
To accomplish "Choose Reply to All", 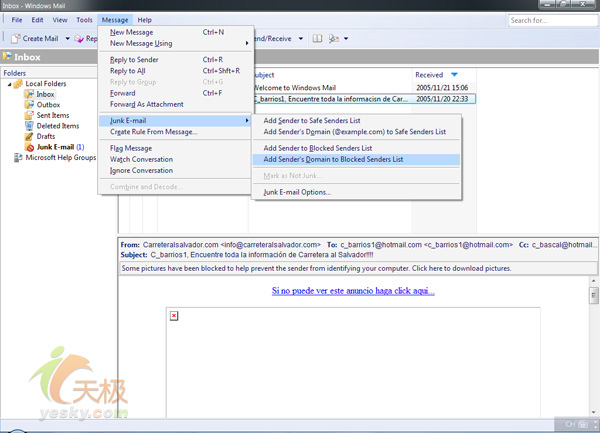I will click(176, 71).
